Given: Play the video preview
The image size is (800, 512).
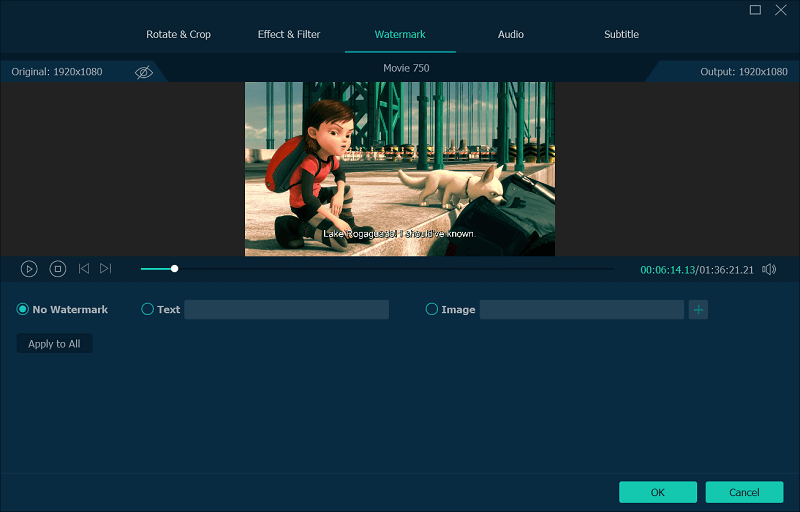Looking at the screenshot, I should (x=29, y=269).
